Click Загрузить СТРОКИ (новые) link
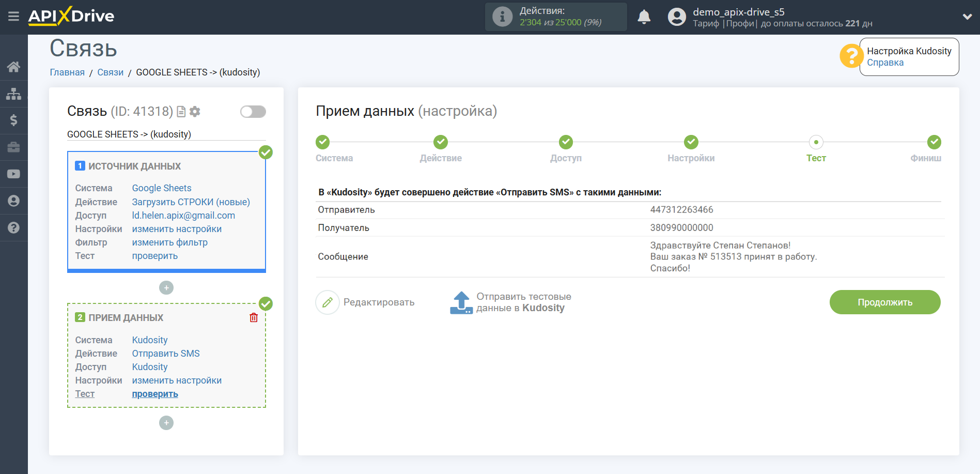 coord(191,202)
